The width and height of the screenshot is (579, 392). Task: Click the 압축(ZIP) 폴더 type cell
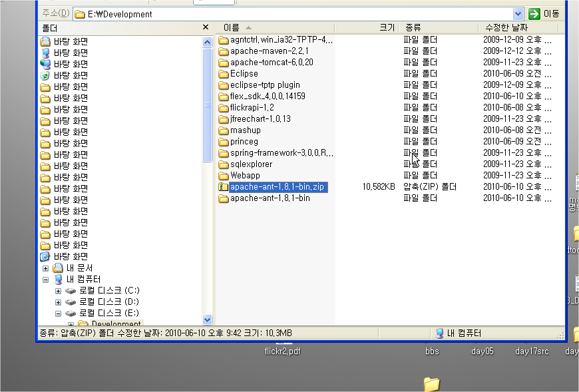430,187
